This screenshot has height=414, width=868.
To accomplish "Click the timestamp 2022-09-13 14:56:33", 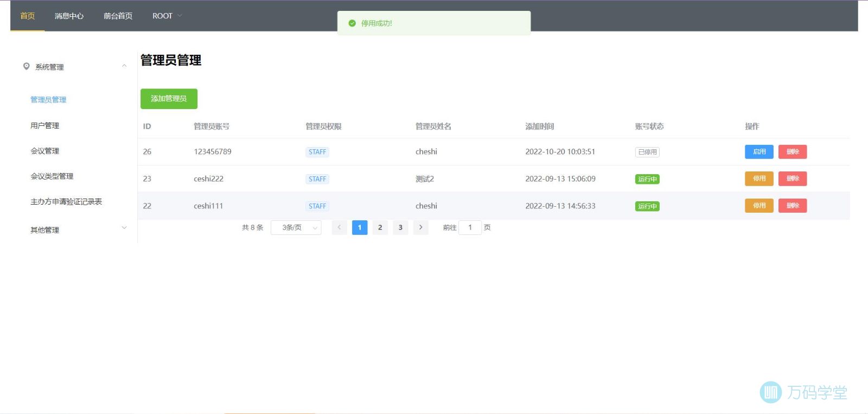I will tap(560, 206).
